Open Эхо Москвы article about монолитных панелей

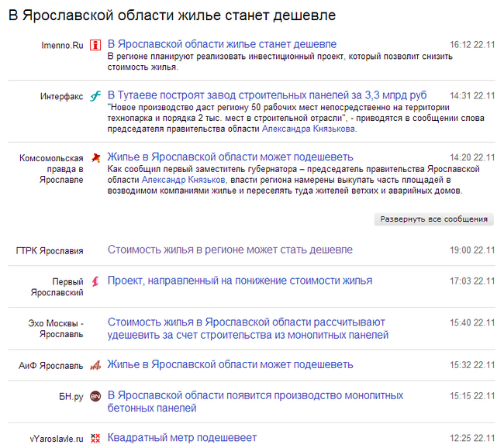point(248,329)
